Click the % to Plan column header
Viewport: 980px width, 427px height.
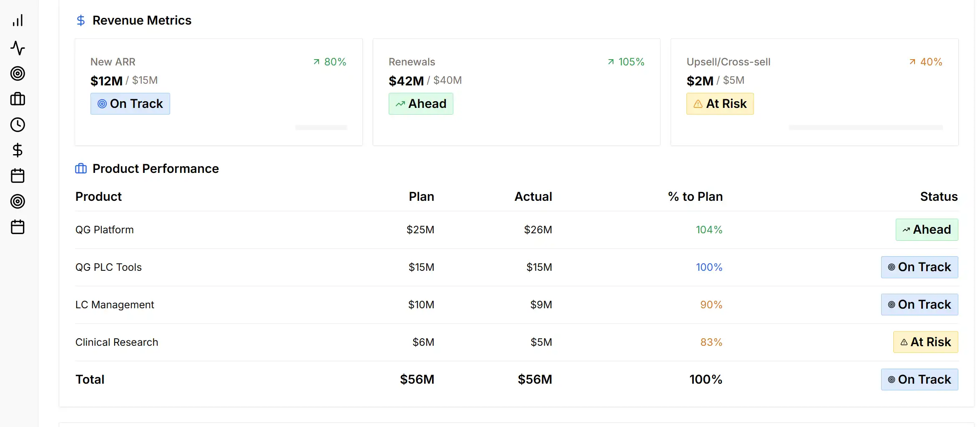[695, 197]
